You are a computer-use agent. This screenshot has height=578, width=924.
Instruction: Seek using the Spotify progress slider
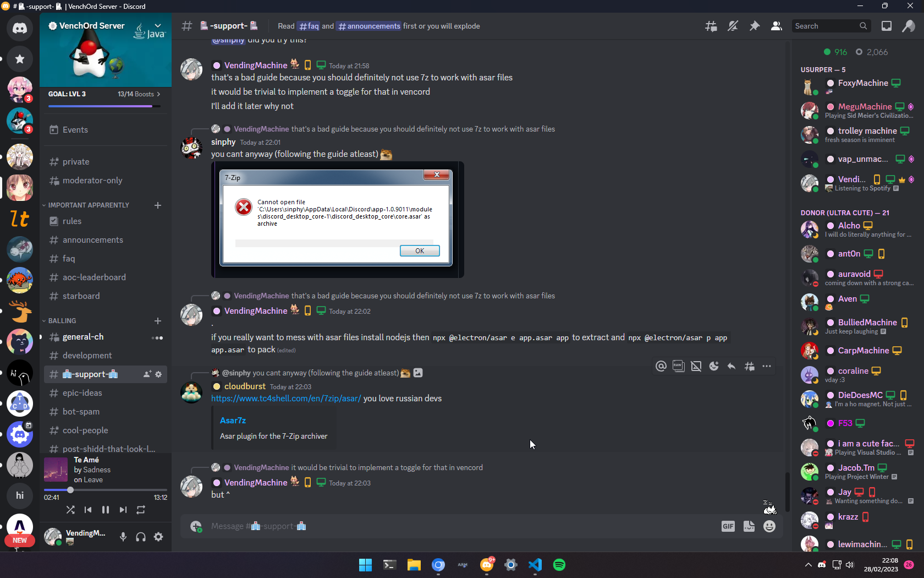[x=106, y=490]
